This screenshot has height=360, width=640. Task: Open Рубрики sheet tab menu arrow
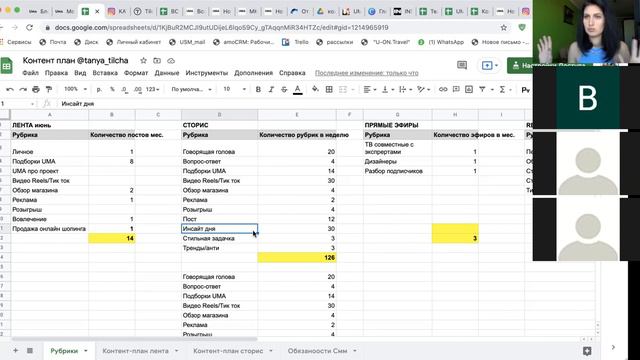(86, 351)
